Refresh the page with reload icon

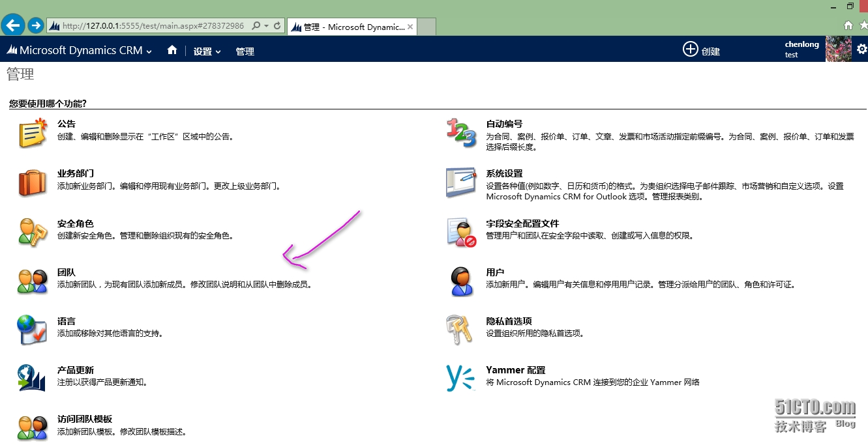point(277,26)
